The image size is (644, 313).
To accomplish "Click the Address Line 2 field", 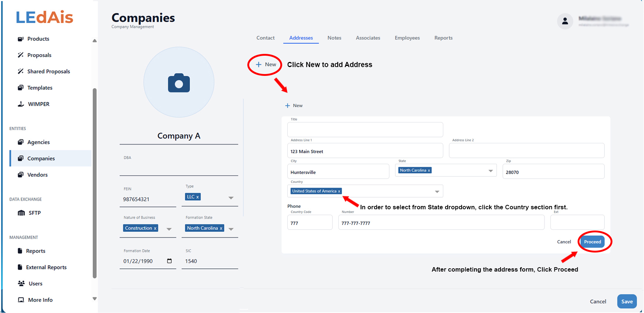I will click(527, 151).
